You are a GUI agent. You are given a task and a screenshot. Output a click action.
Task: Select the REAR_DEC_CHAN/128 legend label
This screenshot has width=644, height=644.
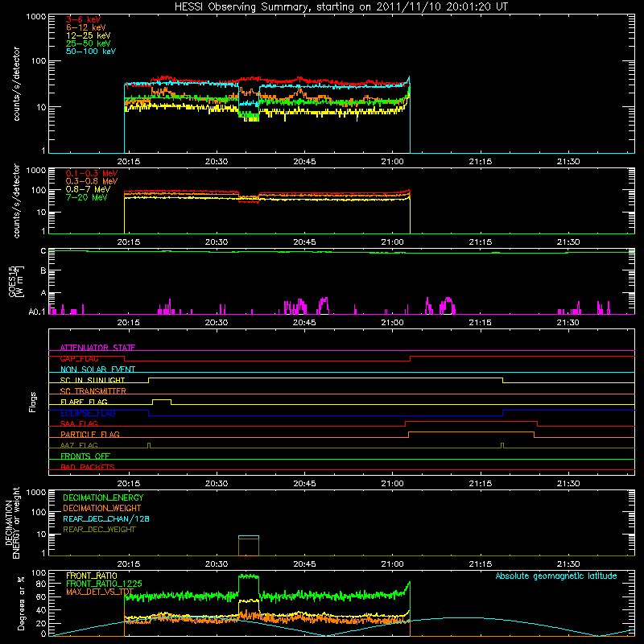coord(106,518)
